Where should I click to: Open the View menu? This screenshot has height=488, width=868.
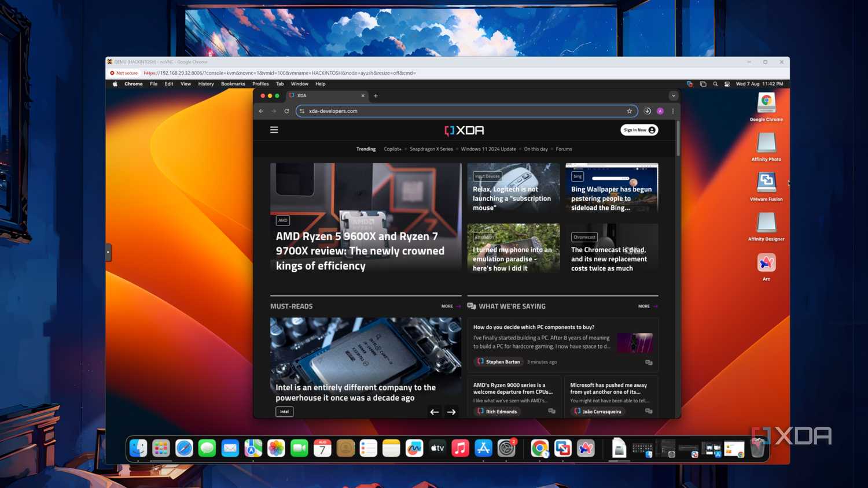[186, 84]
